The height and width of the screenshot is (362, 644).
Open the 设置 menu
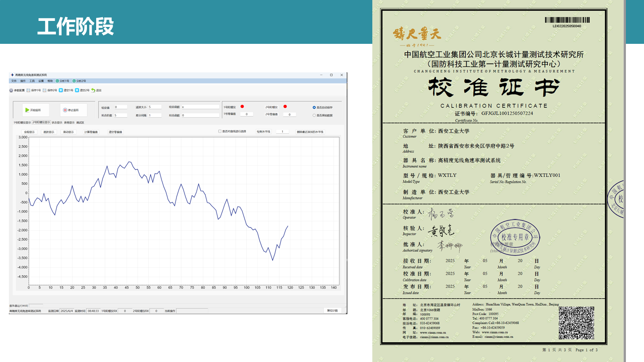41,81
